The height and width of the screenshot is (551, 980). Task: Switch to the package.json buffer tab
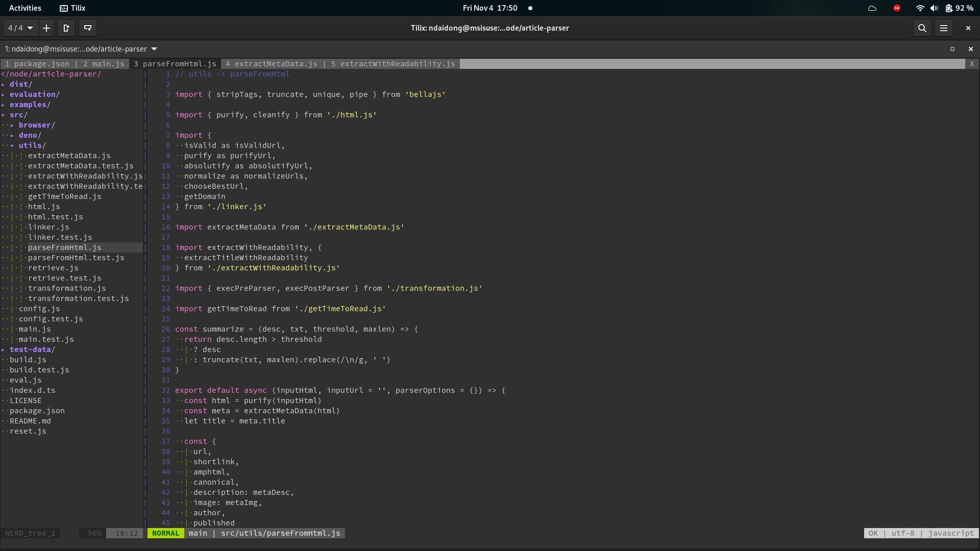pos(37,64)
